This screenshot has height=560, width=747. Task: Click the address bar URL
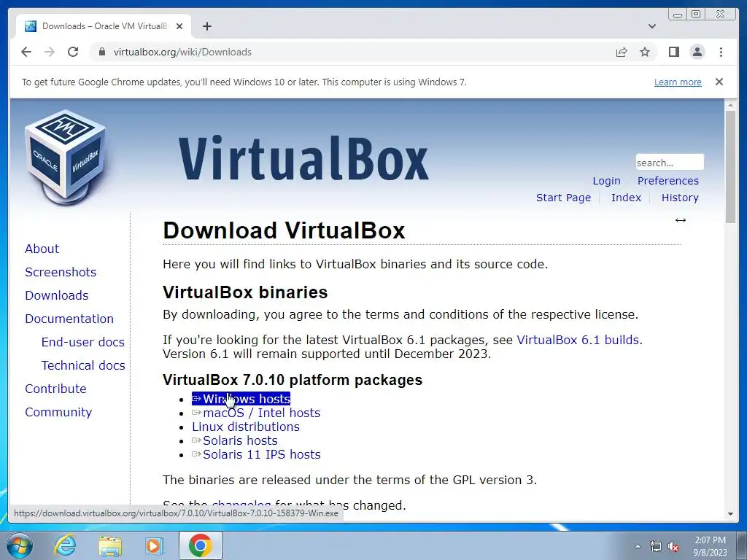[182, 52]
